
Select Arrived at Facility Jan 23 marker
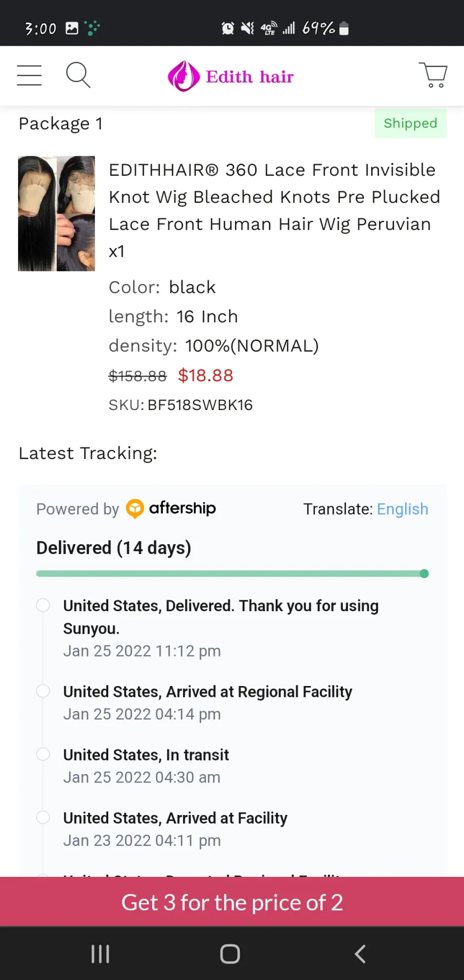tap(43, 818)
